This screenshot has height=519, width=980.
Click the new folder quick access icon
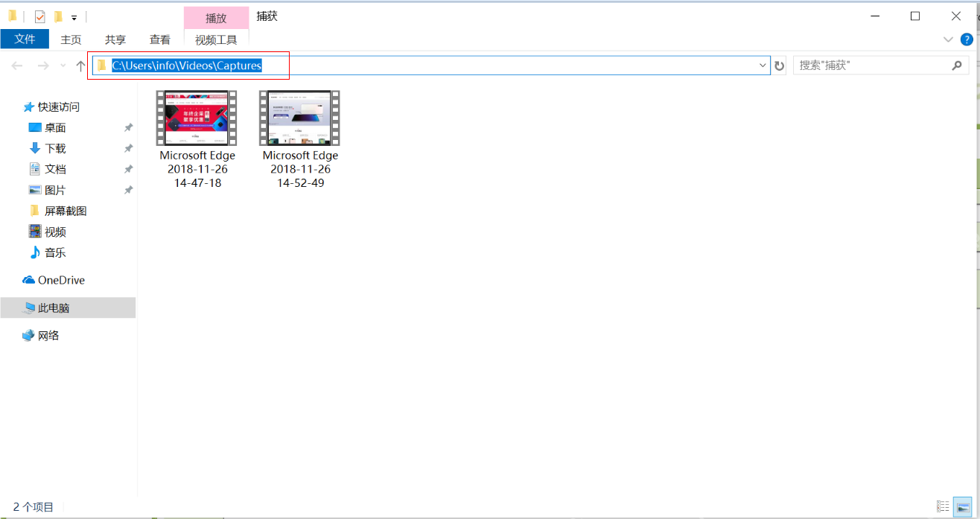(58, 16)
